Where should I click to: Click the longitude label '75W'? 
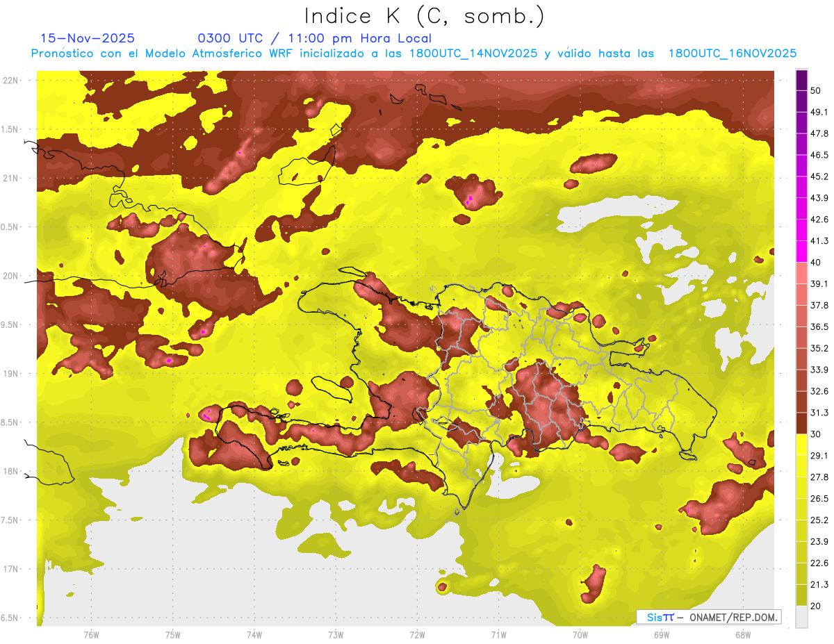[173, 635]
